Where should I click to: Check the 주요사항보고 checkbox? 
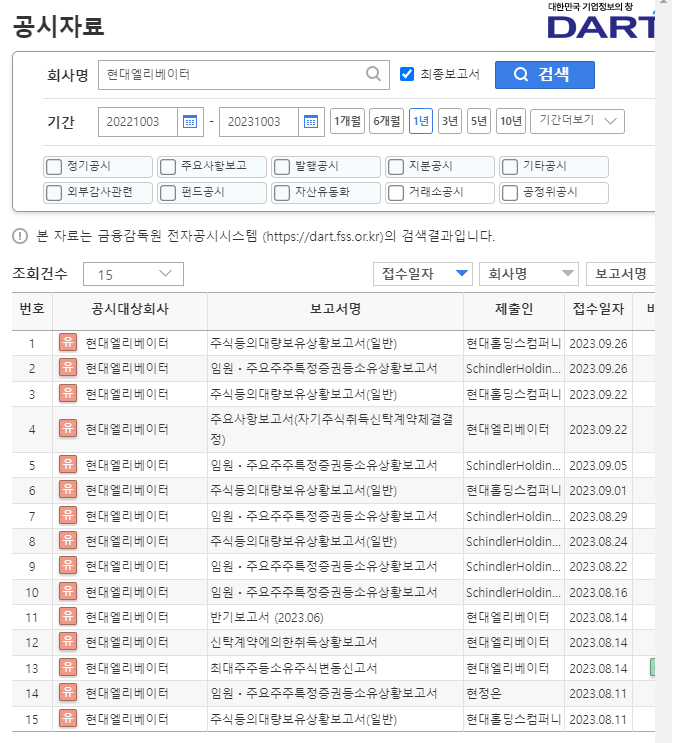(x=168, y=167)
